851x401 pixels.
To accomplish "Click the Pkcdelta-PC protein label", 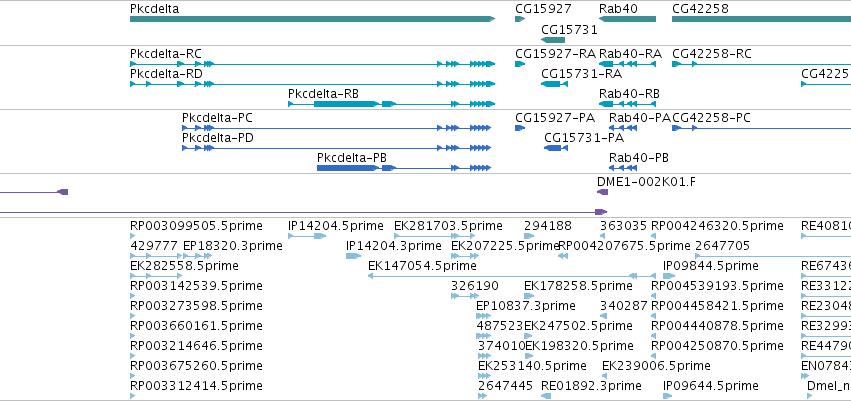I will tap(217, 118).
